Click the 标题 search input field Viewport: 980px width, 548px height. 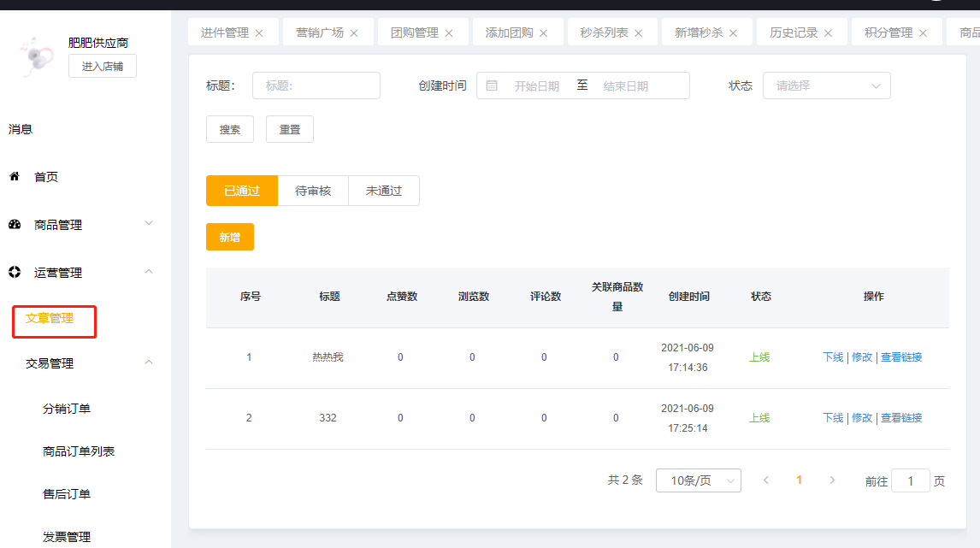tap(316, 85)
